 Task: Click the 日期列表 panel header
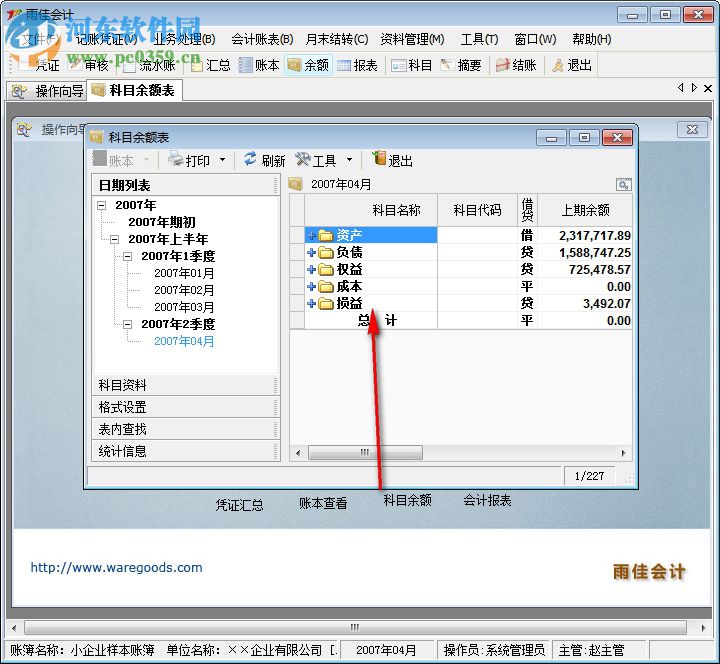click(x=186, y=185)
